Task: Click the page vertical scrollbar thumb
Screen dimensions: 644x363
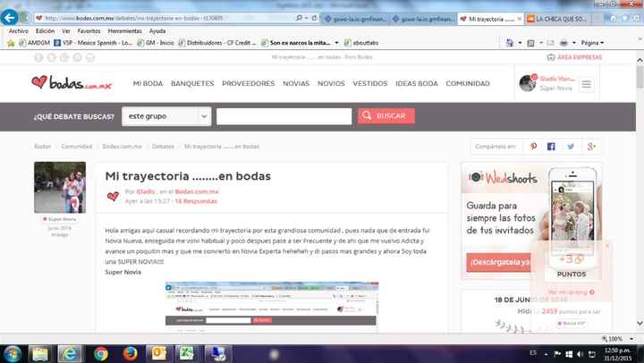Action: (640, 76)
